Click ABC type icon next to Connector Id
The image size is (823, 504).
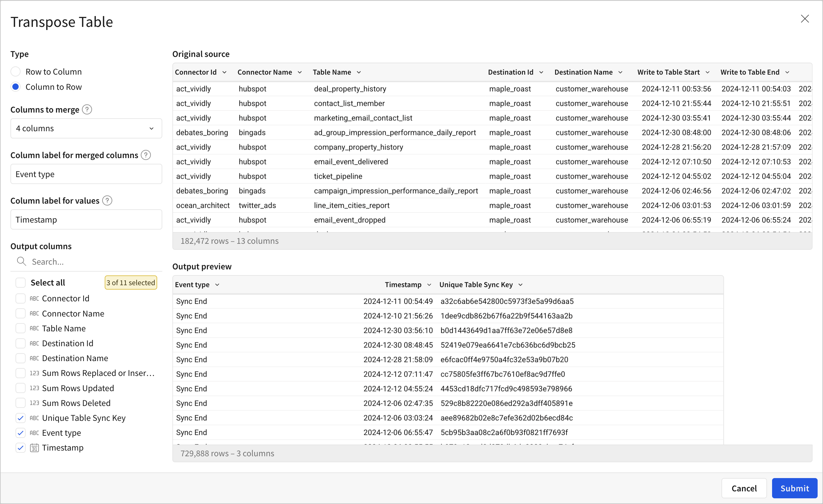click(34, 298)
